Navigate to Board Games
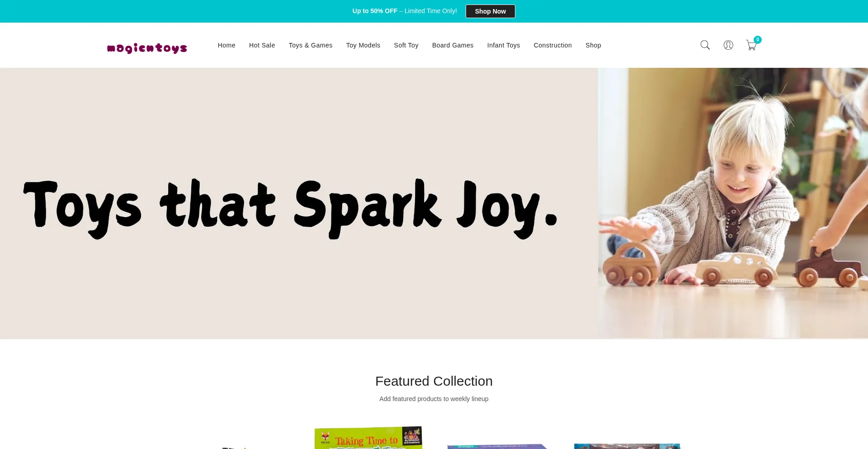Image resolution: width=868 pixels, height=449 pixels. (x=453, y=45)
